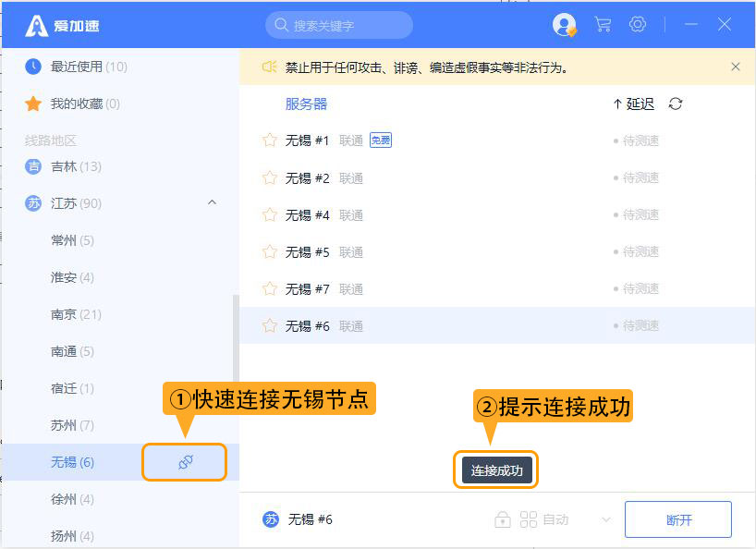Favorite 无锡 #5 with its star

coord(270,251)
